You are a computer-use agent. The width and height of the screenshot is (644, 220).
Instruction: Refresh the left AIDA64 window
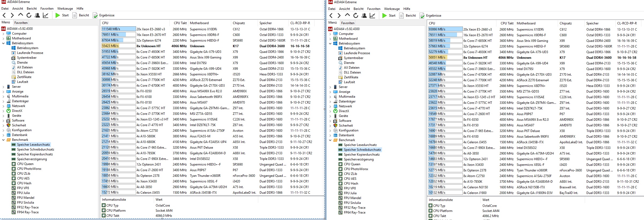(x=29, y=15)
